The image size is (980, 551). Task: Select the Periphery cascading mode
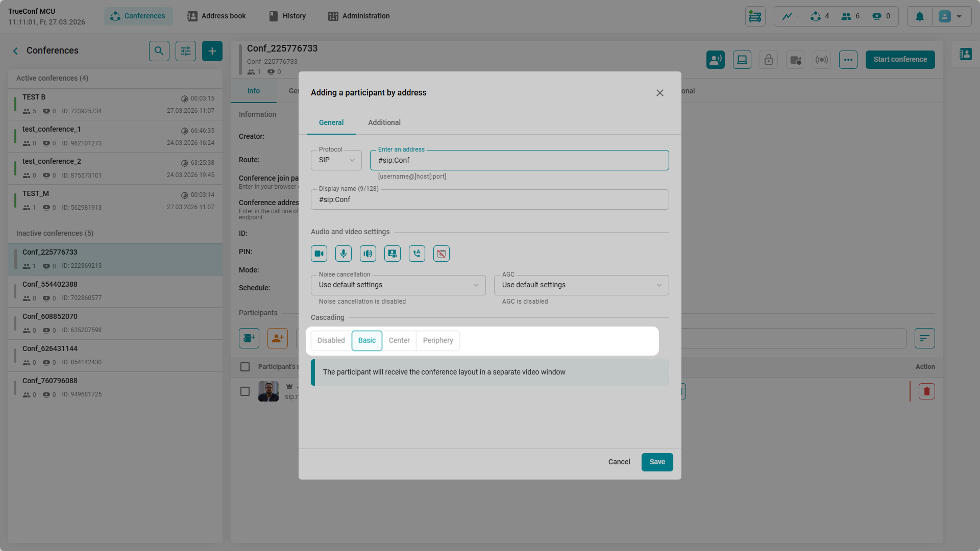[438, 340]
